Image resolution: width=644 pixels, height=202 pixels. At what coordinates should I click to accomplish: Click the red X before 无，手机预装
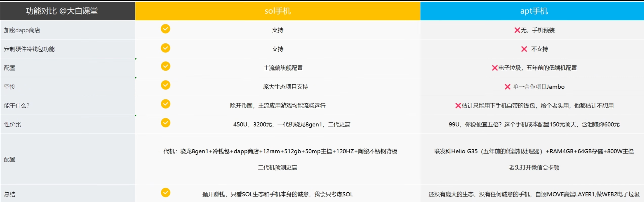(x=517, y=30)
